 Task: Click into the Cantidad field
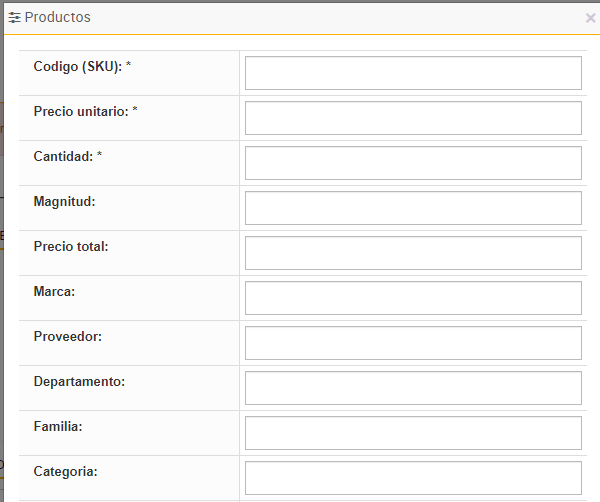click(413, 163)
